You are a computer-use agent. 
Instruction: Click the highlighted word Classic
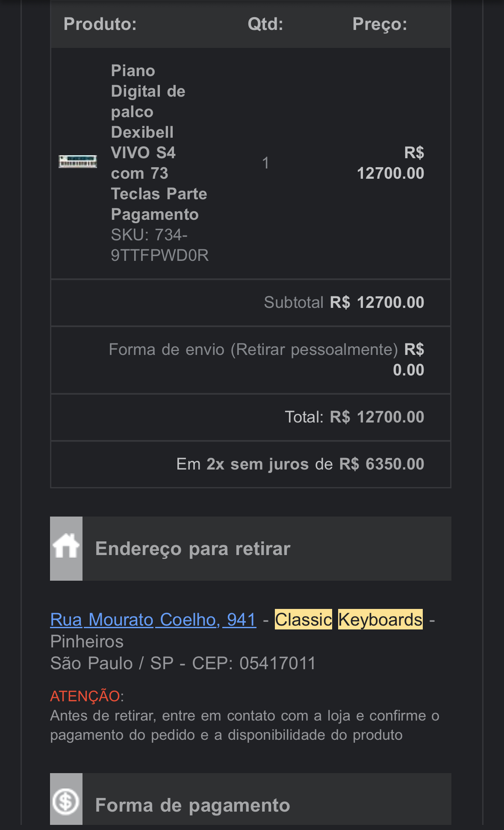point(303,620)
